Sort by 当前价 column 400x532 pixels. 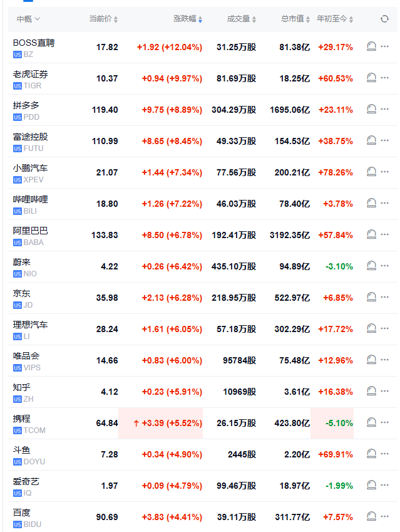(103, 19)
